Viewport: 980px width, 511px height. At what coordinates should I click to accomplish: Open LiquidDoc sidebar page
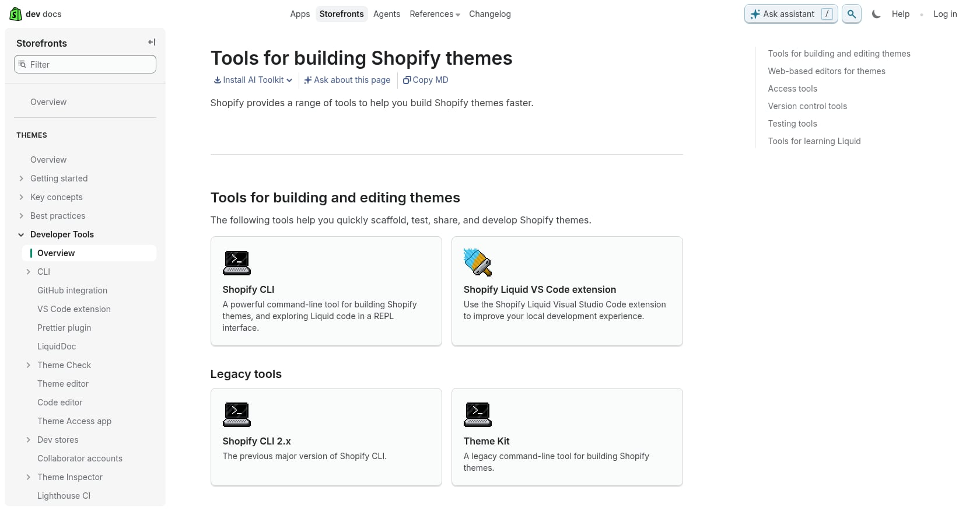tap(57, 346)
